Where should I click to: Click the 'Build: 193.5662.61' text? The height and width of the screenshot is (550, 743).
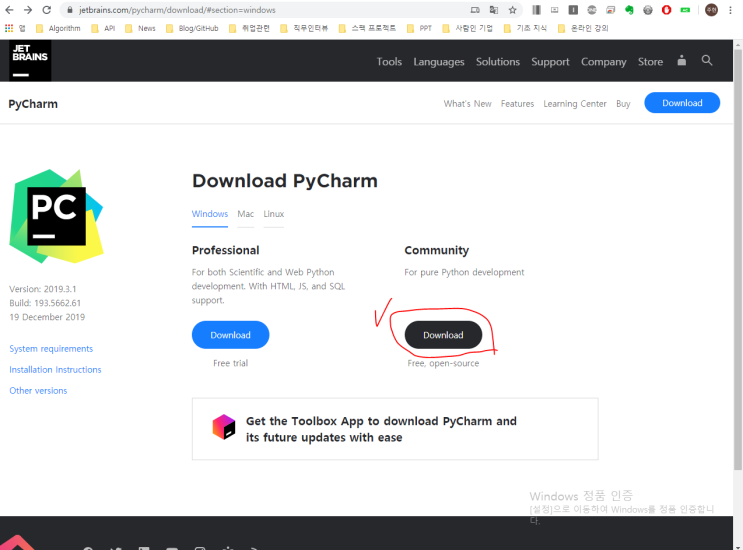pyautogui.click(x=45, y=303)
